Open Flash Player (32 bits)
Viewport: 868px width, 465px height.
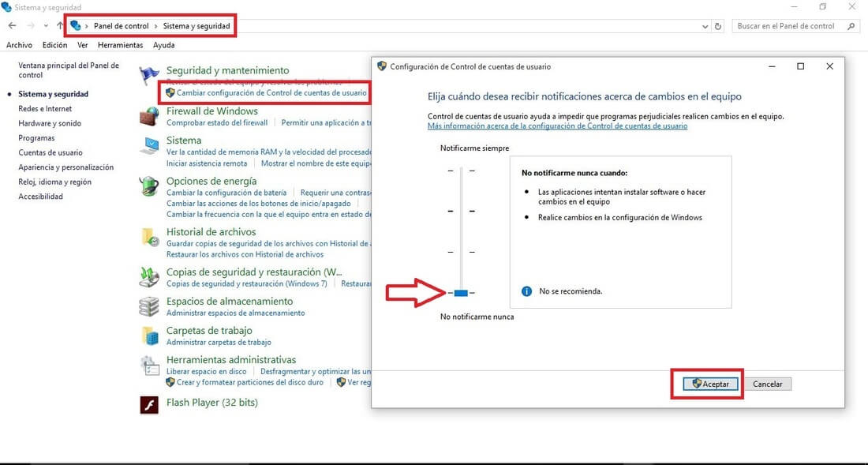[212, 403]
